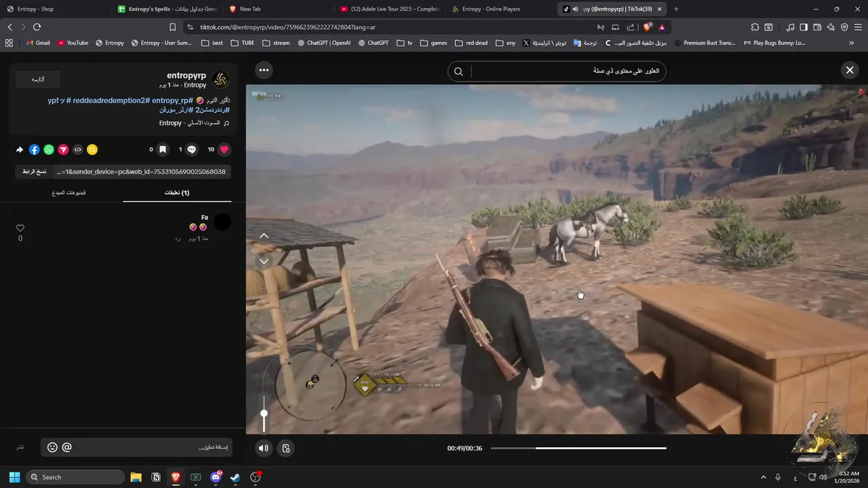This screenshot has width=868, height=488.
Task: Close the TikTok video viewer
Action: [850, 70]
